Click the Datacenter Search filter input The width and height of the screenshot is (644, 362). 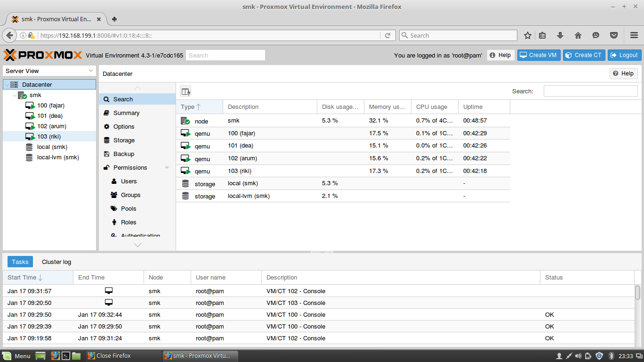pyautogui.click(x=591, y=91)
